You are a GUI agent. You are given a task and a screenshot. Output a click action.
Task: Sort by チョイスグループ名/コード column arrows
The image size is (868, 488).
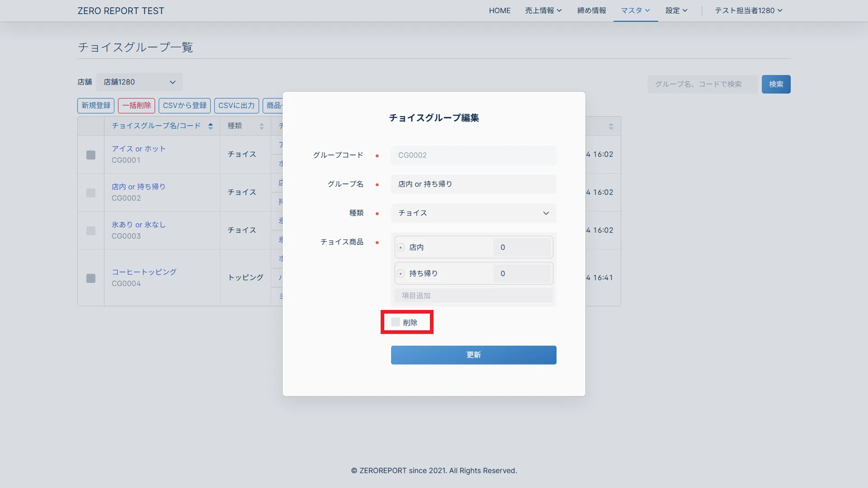pyautogui.click(x=210, y=126)
